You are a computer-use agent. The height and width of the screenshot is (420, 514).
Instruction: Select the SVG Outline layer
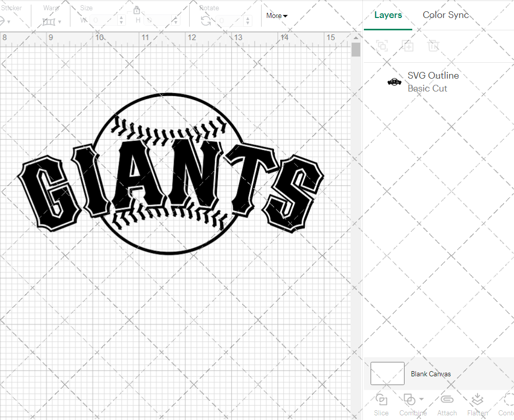coord(433,76)
